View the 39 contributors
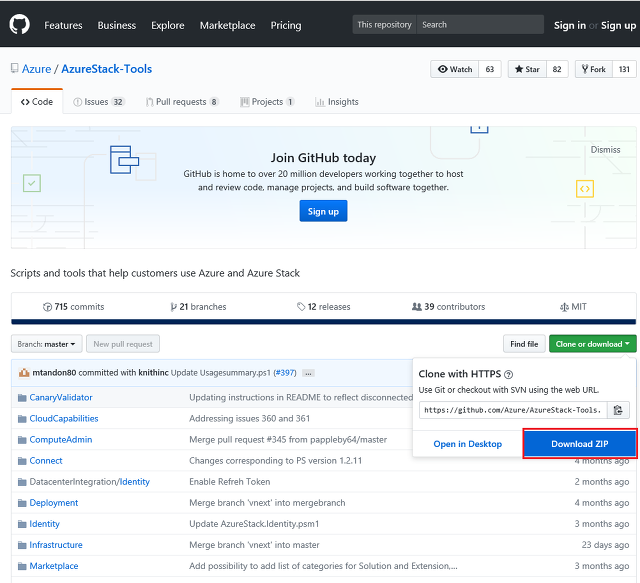Image resolution: width=640 pixels, height=583 pixels. 448,307
